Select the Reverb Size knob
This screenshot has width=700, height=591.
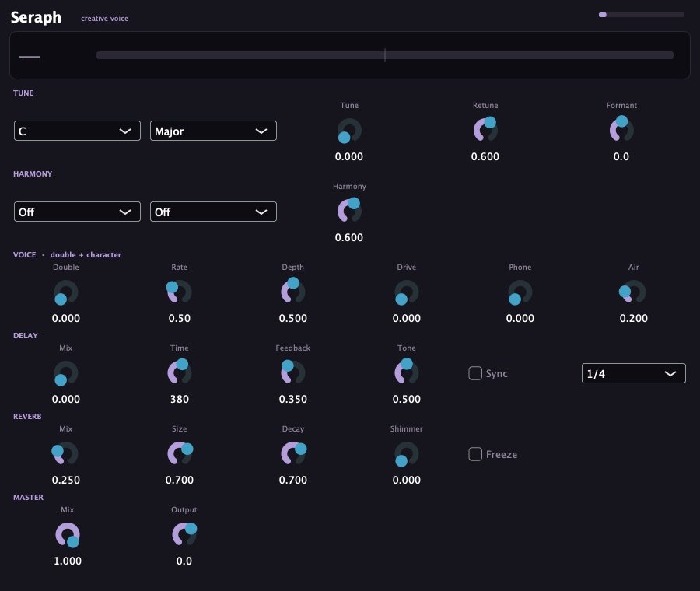tap(180, 453)
